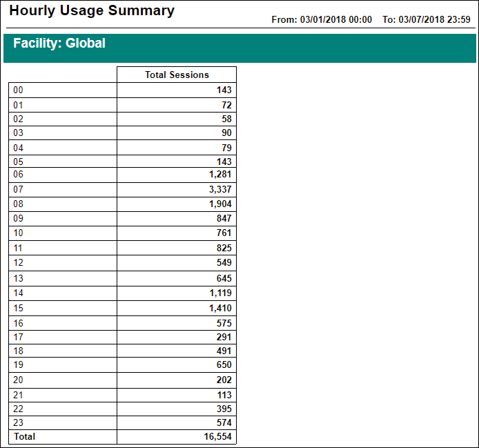
Task: Select hour row label 01
Action: coord(19,105)
